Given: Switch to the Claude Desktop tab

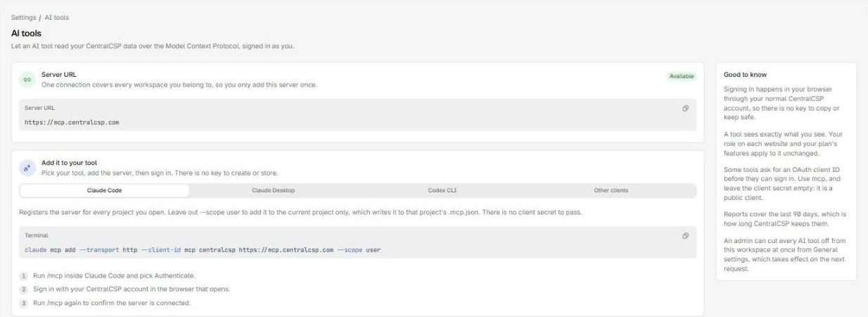Looking at the screenshot, I should [273, 190].
